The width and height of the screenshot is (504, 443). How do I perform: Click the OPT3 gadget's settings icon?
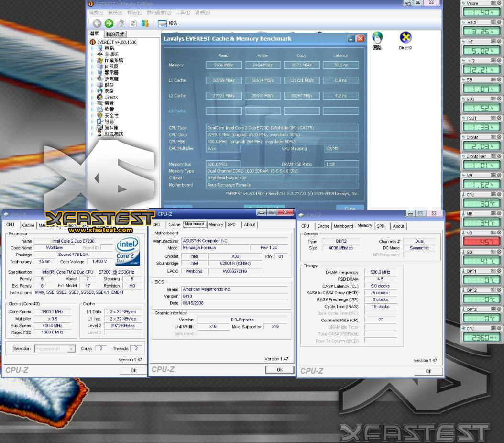493,309
